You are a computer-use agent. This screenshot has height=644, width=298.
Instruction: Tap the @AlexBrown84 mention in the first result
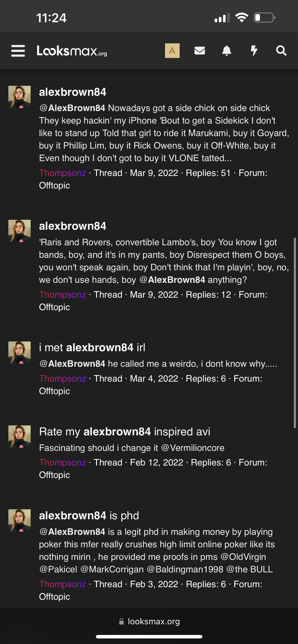(x=72, y=108)
